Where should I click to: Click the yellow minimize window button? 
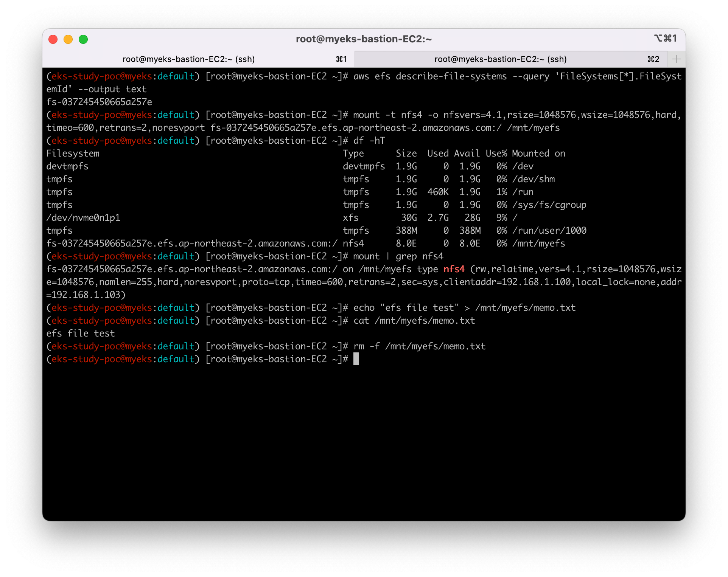[x=68, y=39]
